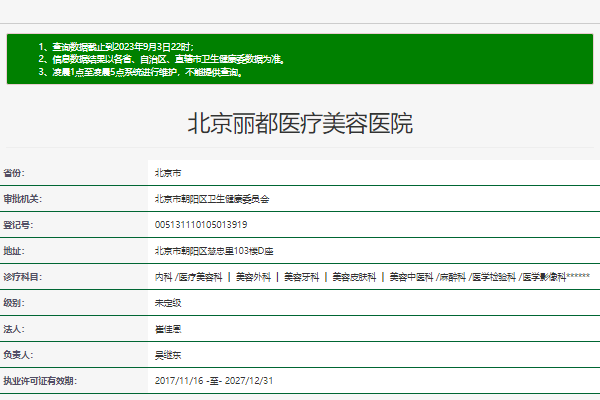The width and height of the screenshot is (600, 400).
Task: Click the notice line about 2023年9月3日22时
Action: pos(116,47)
